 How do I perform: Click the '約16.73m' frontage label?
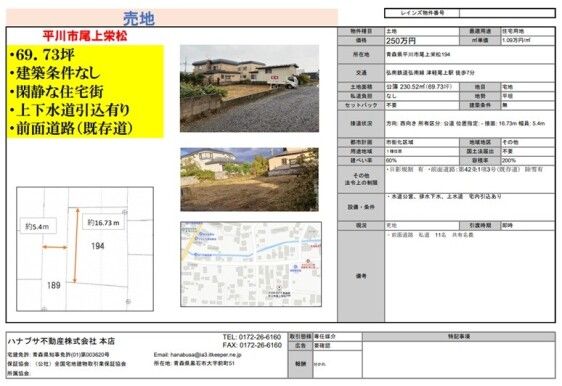(103, 223)
